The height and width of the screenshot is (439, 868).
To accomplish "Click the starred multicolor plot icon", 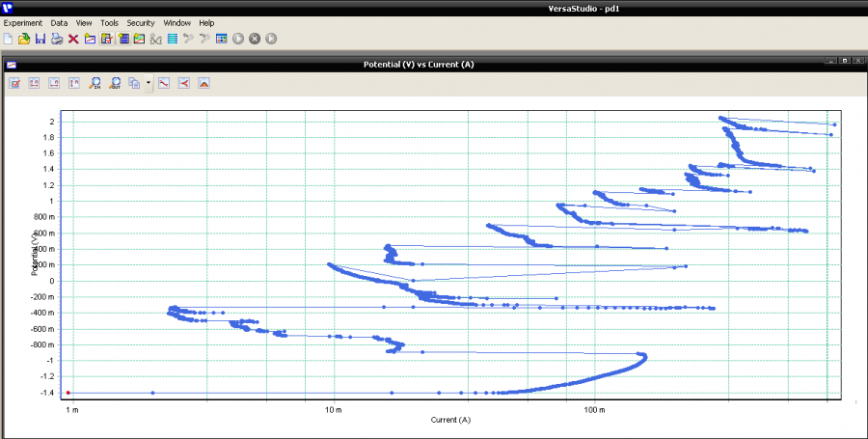I will coord(139,39).
